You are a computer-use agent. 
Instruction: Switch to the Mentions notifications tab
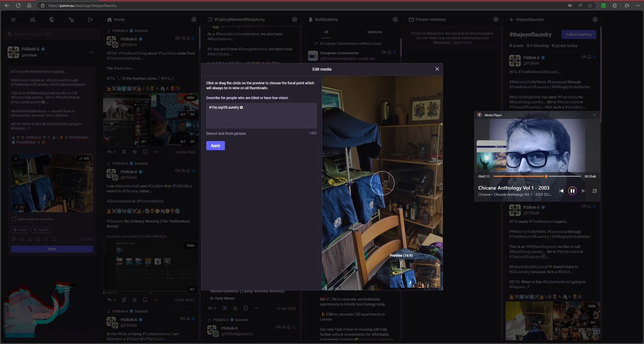[x=375, y=32]
